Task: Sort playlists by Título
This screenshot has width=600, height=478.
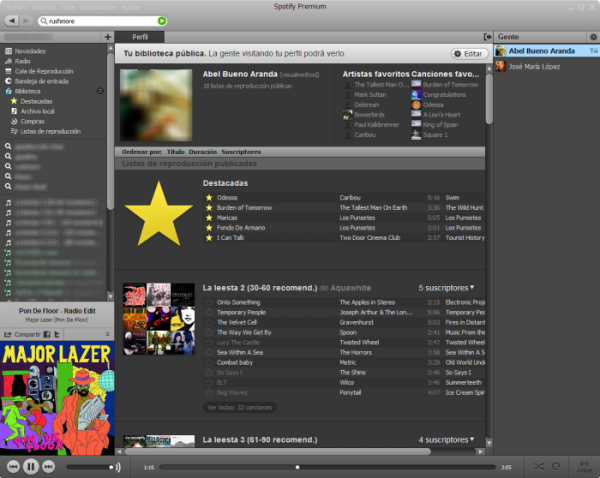Action: [x=176, y=152]
